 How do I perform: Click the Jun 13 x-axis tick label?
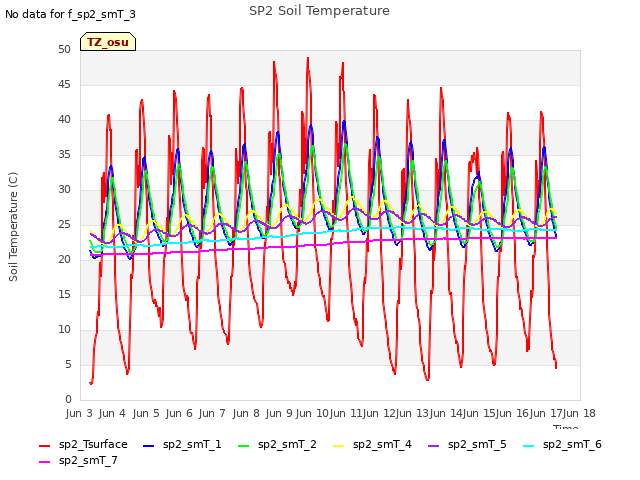pyautogui.click(x=412, y=413)
